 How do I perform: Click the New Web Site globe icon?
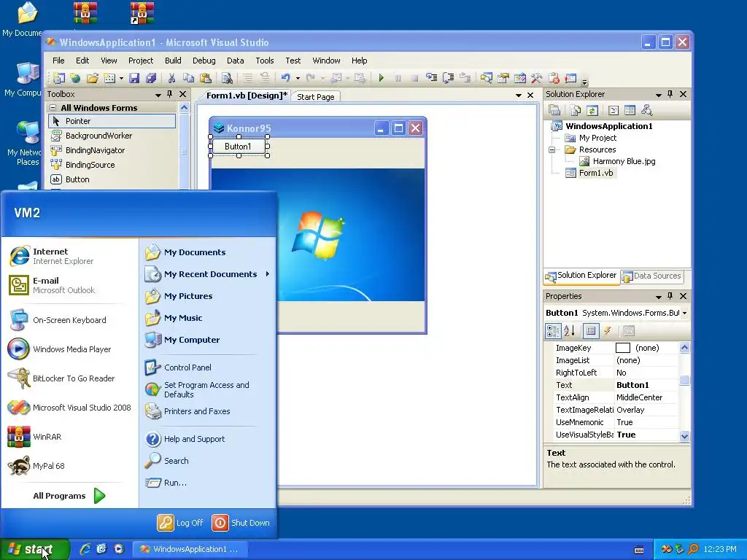[75, 78]
